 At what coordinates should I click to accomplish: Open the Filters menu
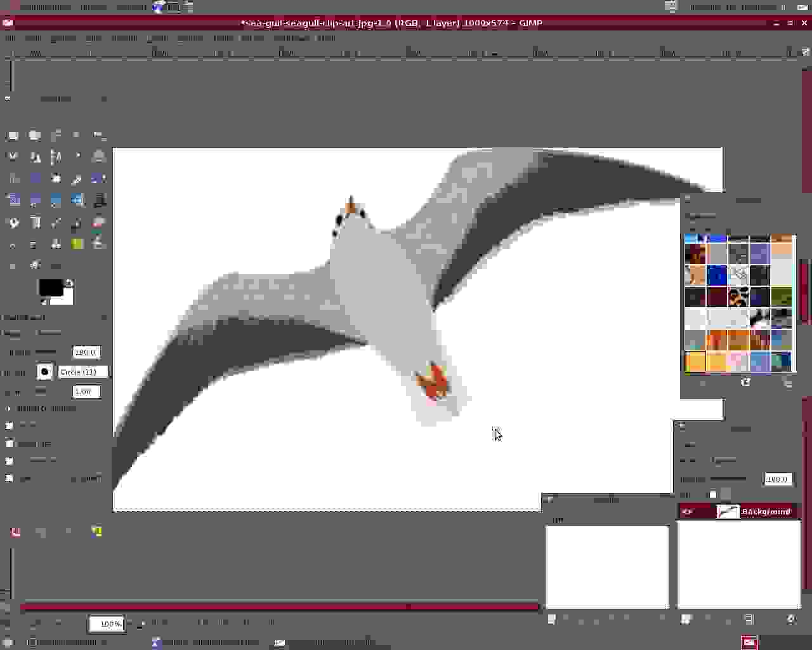click(x=252, y=37)
